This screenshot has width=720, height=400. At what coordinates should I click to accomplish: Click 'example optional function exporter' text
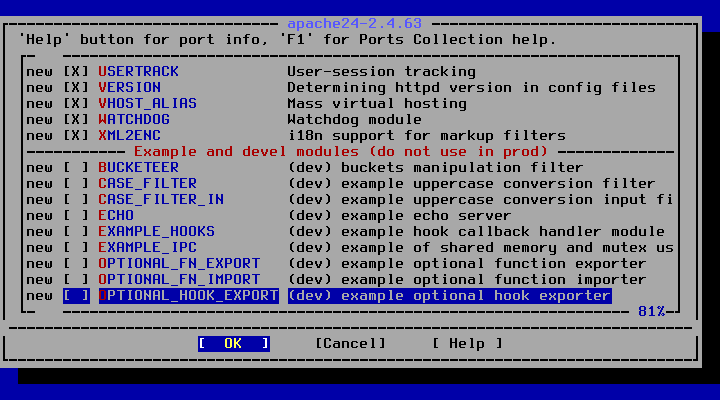pyautogui.click(x=494, y=264)
